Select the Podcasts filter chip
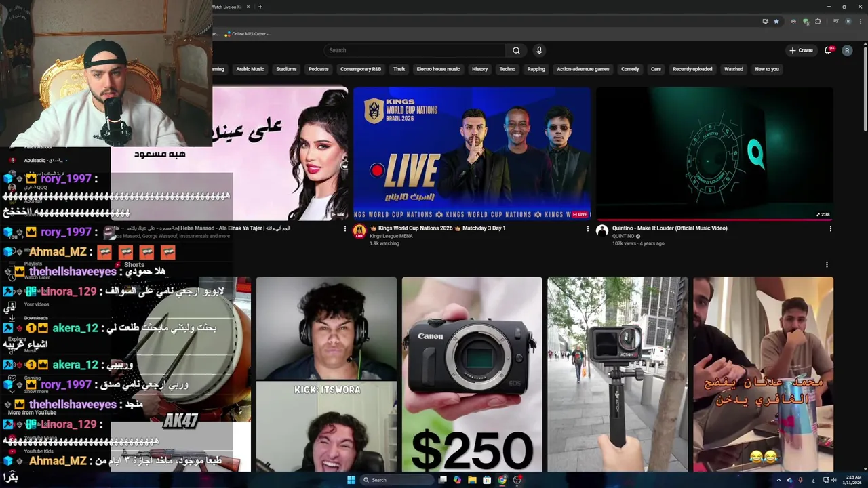Image resolution: width=868 pixels, height=488 pixels. pyautogui.click(x=318, y=69)
